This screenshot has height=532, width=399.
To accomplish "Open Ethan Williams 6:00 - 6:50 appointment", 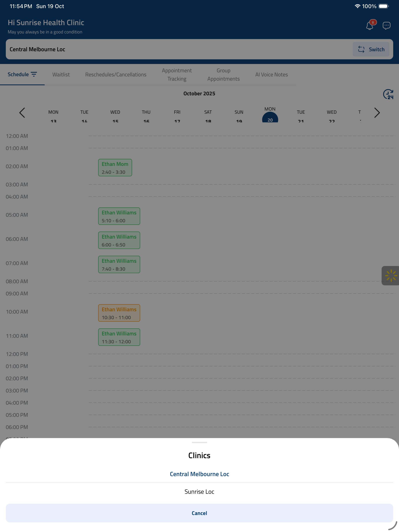I will click(x=119, y=240).
